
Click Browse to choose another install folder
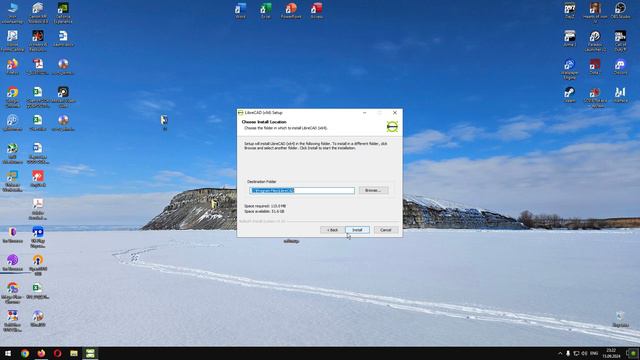pos(373,190)
